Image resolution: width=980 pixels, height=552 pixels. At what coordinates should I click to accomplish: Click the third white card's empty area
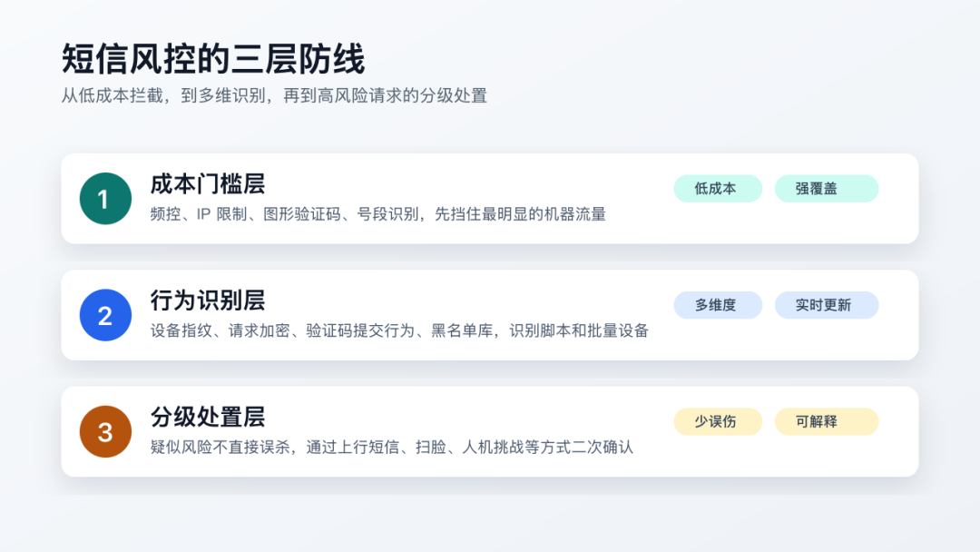point(781,457)
